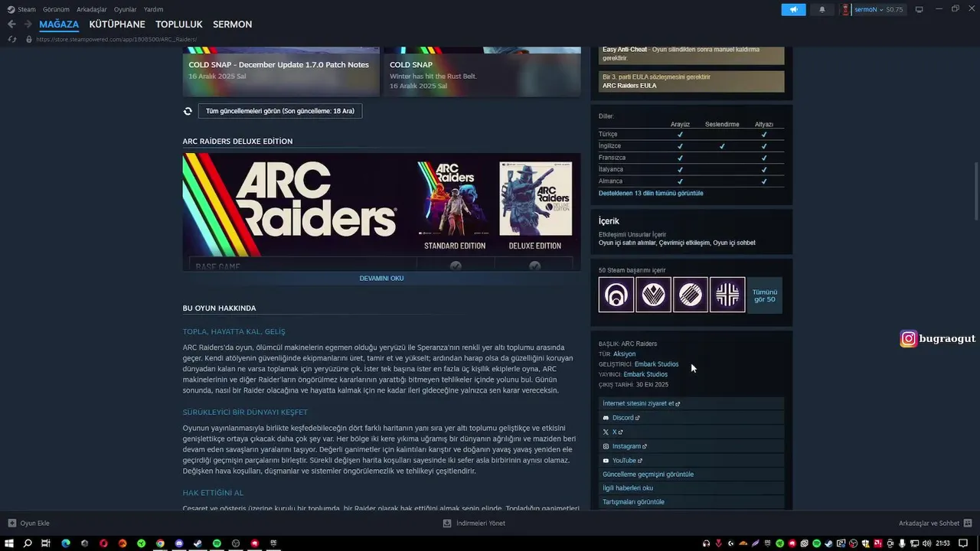Switch to the SERMON profile tab
This screenshot has width=980, height=551.
[232, 24]
